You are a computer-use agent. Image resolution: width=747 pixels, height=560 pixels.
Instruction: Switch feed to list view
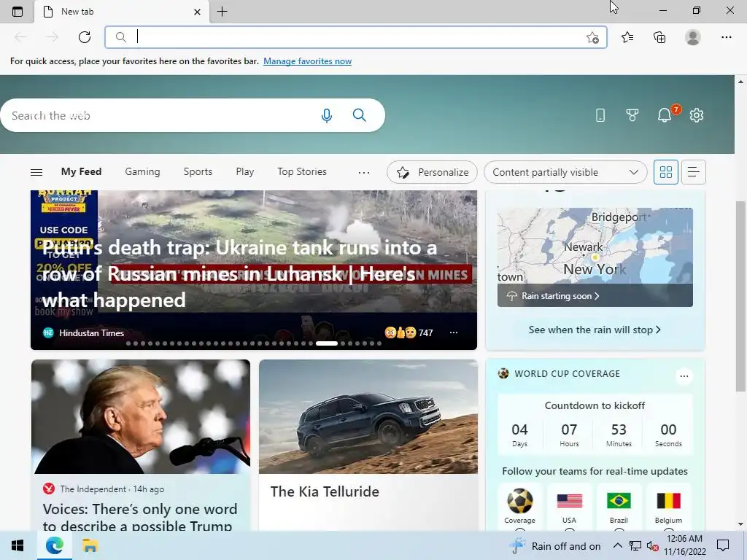pyautogui.click(x=694, y=172)
